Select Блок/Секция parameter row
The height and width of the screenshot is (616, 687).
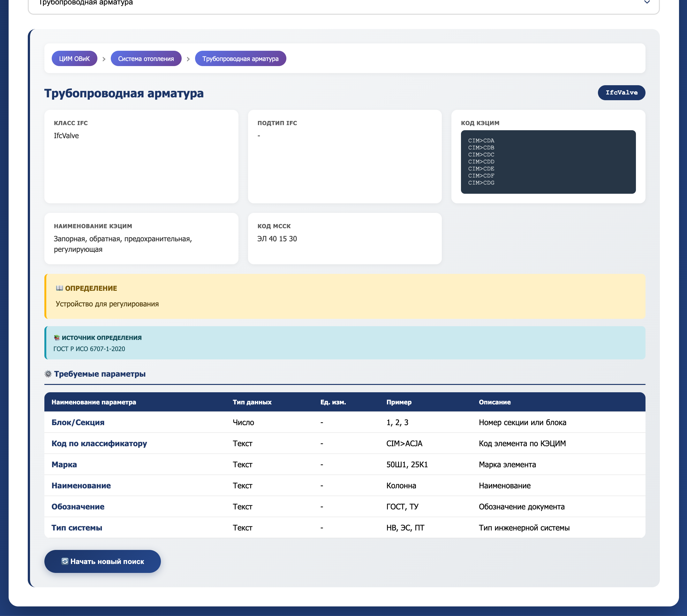pyautogui.click(x=78, y=422)
